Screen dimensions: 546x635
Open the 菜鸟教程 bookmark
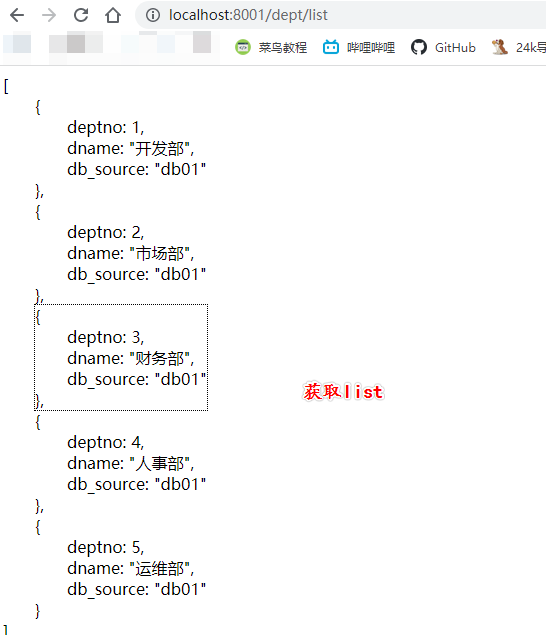(271, 47)
